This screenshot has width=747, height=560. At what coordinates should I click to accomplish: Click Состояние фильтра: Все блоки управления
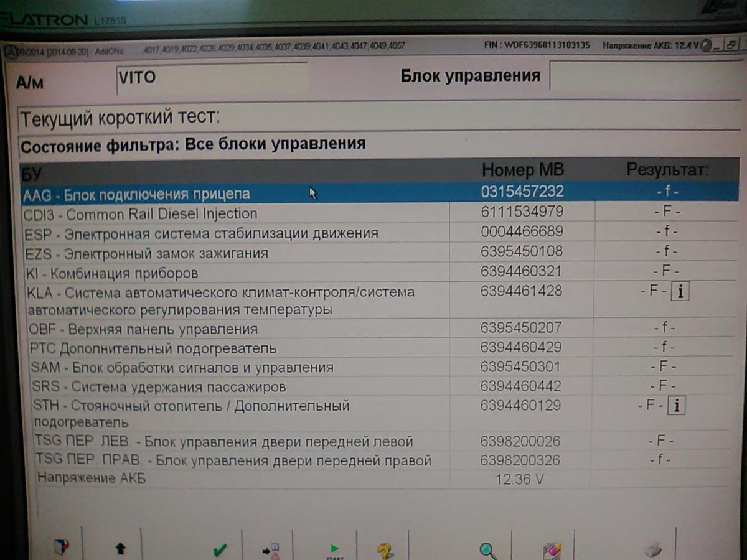click(x=193, y=145)
